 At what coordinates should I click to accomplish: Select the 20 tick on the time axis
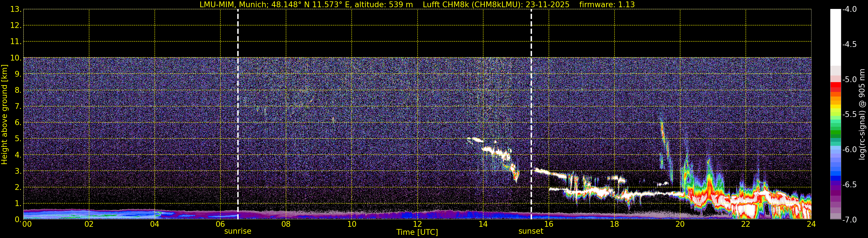(x=680, y=224)
